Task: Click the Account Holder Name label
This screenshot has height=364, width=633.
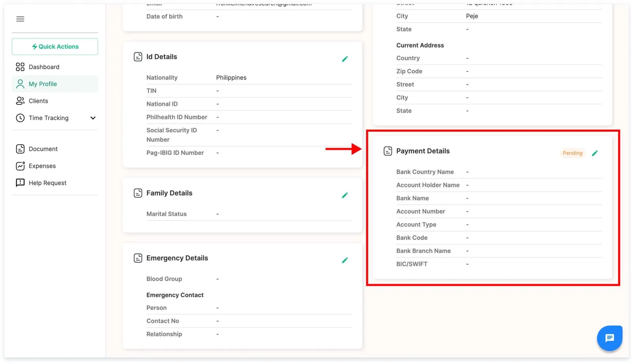Action: (428, 185)
